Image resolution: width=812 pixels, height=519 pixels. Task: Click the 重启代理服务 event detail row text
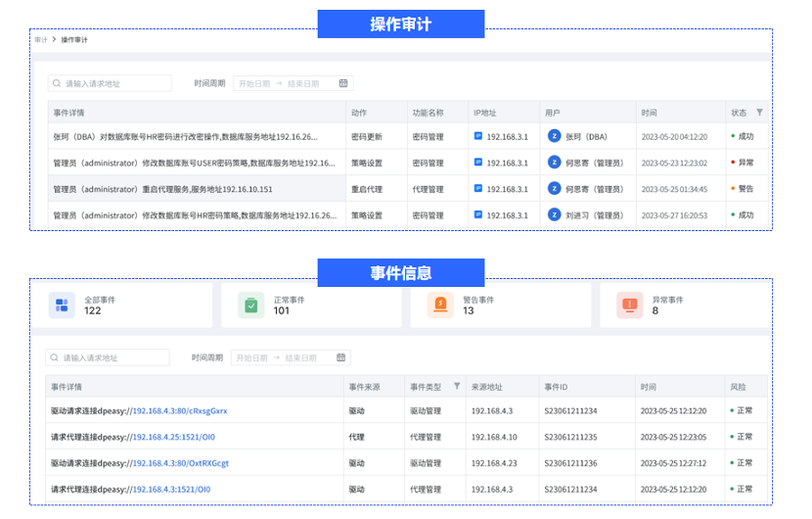pos(162,189)
